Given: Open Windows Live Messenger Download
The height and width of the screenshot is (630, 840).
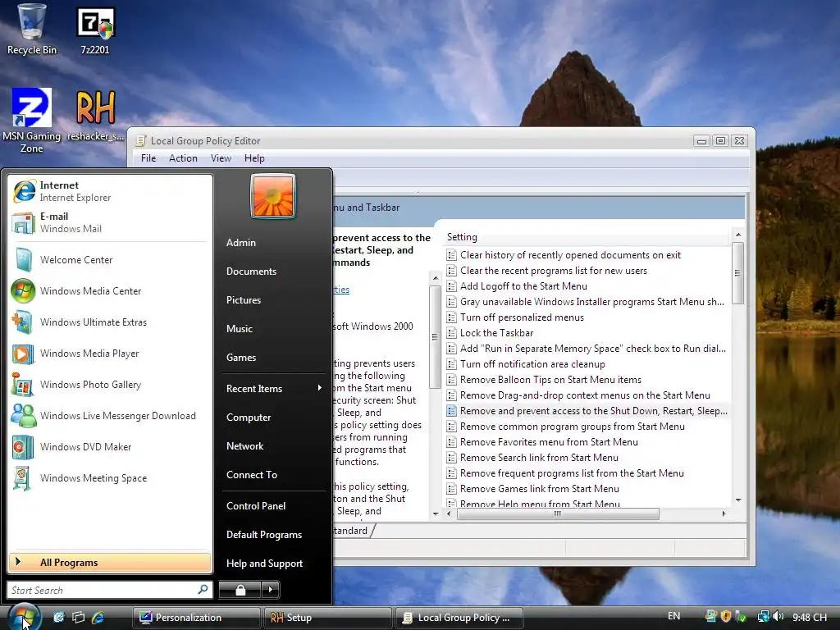Looking at the screenshot, I should (x=110, y=416).
